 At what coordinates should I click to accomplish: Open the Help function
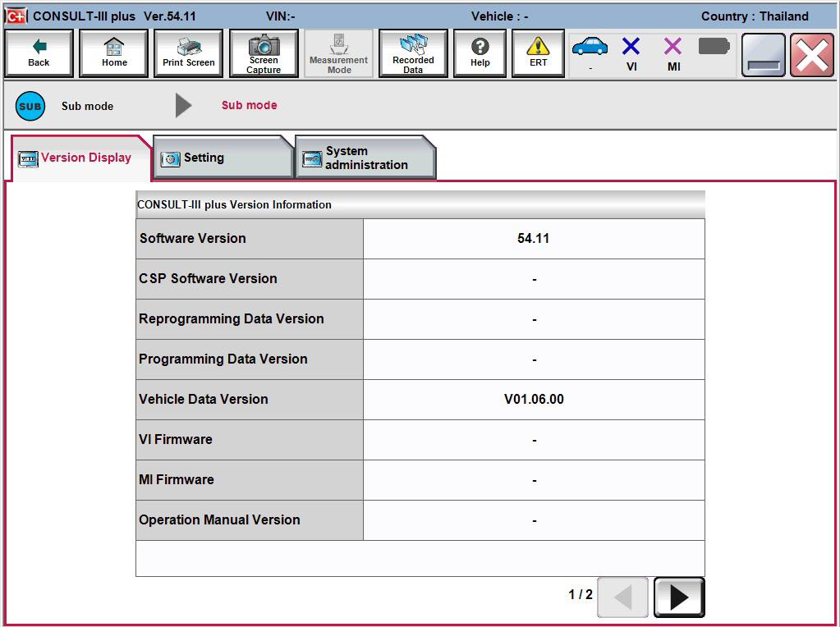480,53
